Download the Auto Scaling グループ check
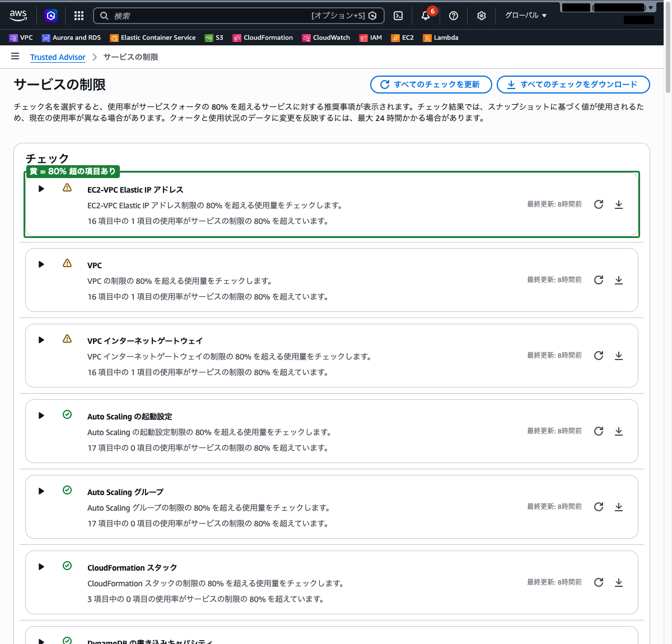This screenshot has height=644, width=672. pos(619,507)
